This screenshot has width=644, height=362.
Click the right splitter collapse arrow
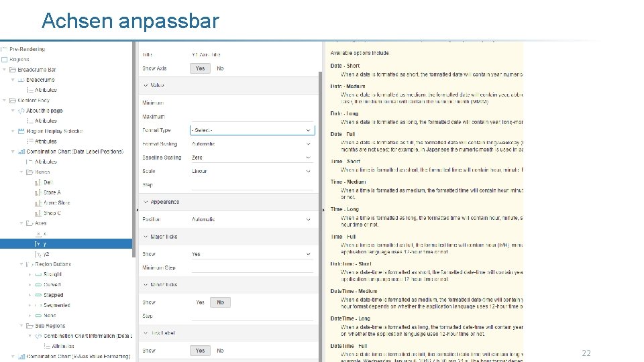click(323, 210)
